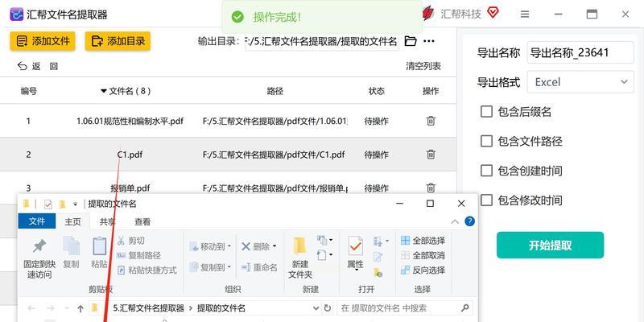The height and width of the screenshot is (322, 644).
Task: Open output folder via folder icon
Action: [411, 41]
